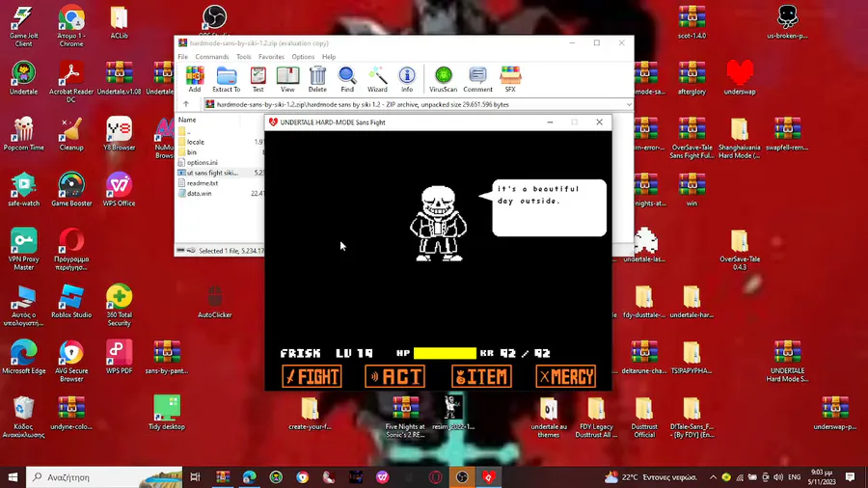Click the yellow HP bar in the game
The height and width of the screenshot is (488, 868).
coord(445,354)
